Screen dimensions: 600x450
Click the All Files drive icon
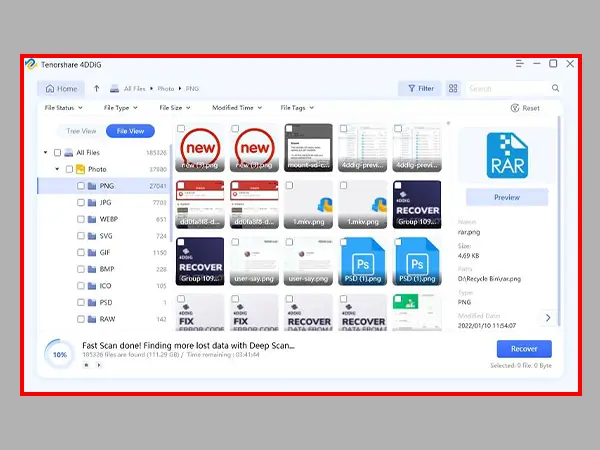[x=68, y=153]
